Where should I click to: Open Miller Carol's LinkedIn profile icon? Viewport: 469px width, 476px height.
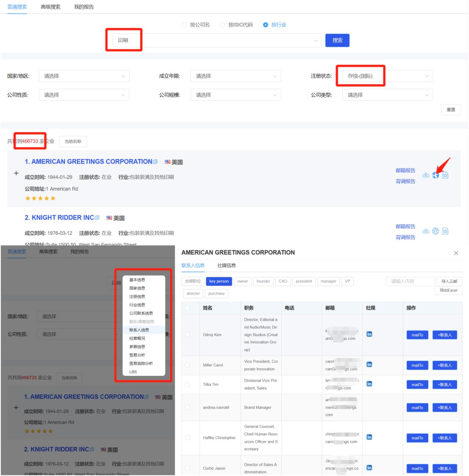coord(369,364)
